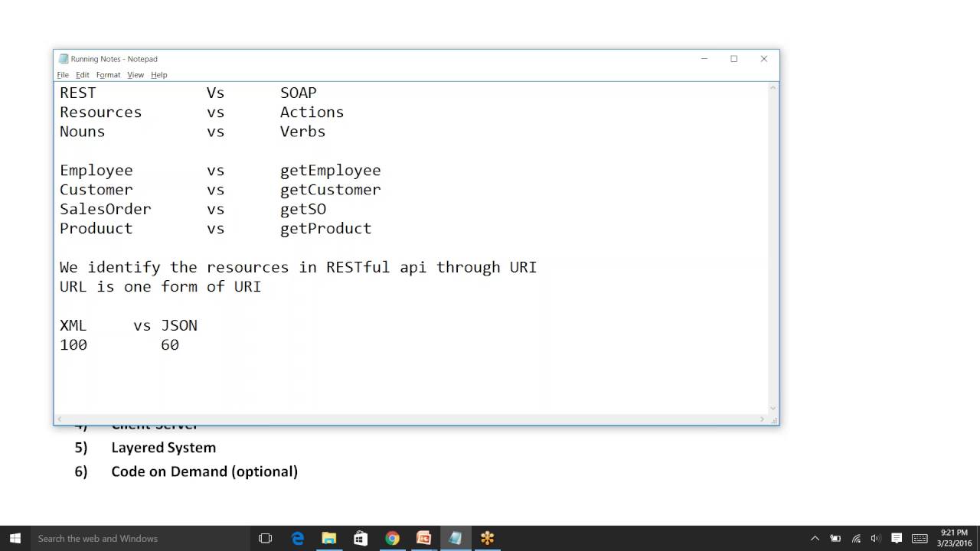Screen dimensions: 980x551
Task: Click the scroll down arrow in Notepad
Action: pos(773,408)
